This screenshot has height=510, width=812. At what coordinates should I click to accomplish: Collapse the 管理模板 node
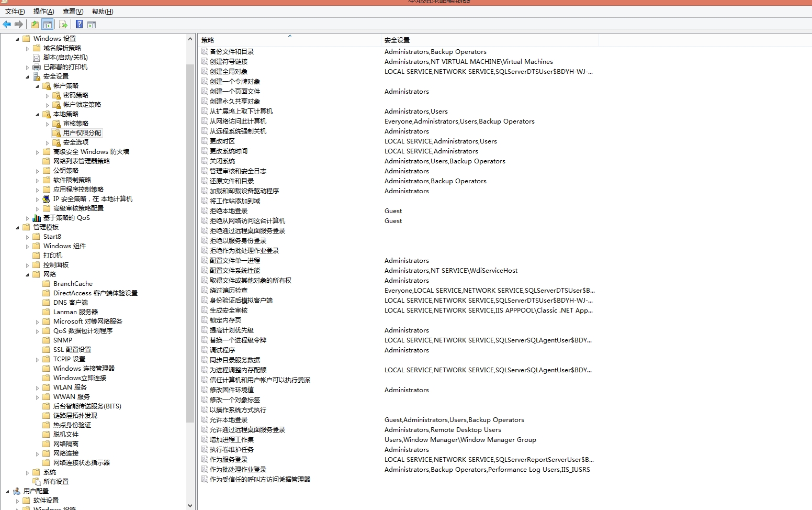(x=17, y=228)
